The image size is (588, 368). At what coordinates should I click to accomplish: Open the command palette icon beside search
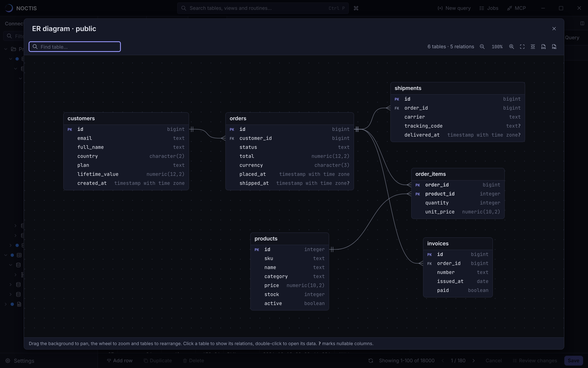(x=356, y=8)
